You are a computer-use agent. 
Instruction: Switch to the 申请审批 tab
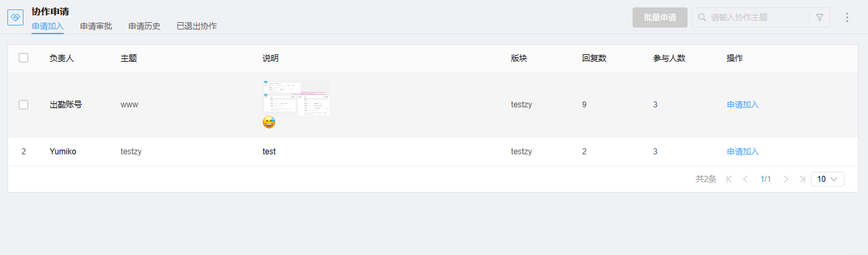[x=96, y=26]
